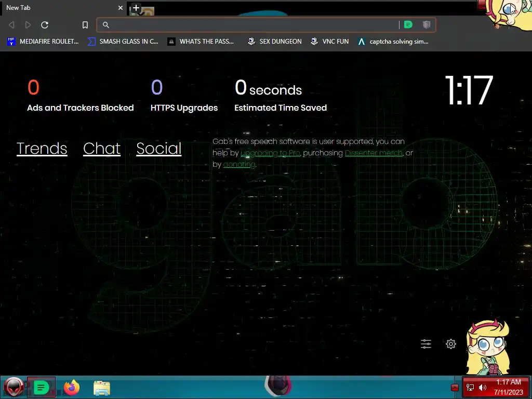
Task: Go back with the back arrow
Action: [11, 25]
